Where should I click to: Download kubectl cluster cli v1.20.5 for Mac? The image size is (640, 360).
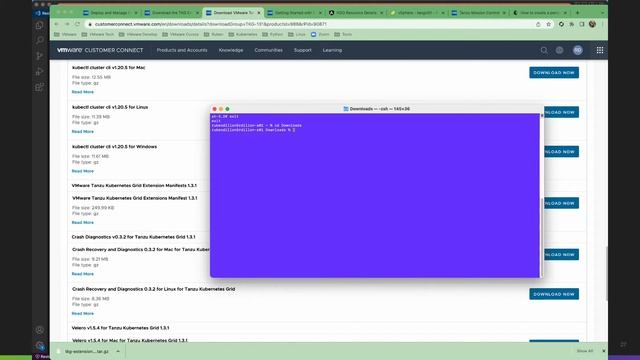point(554,73)
